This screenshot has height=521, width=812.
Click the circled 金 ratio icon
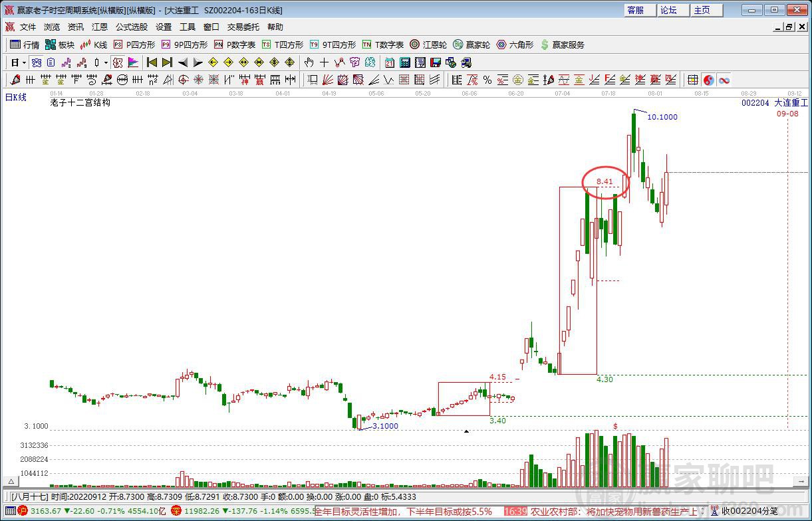click(519, 80)
